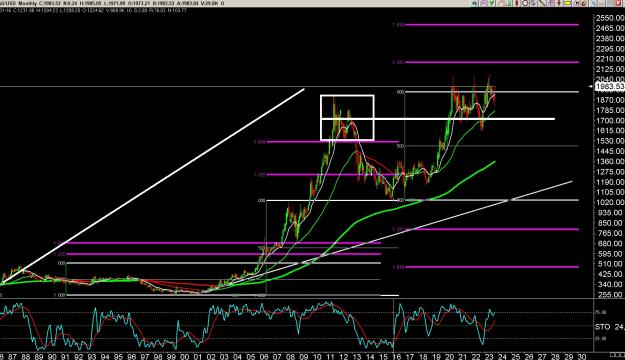Click the 2465.00 price axis label

pos(610,28)
